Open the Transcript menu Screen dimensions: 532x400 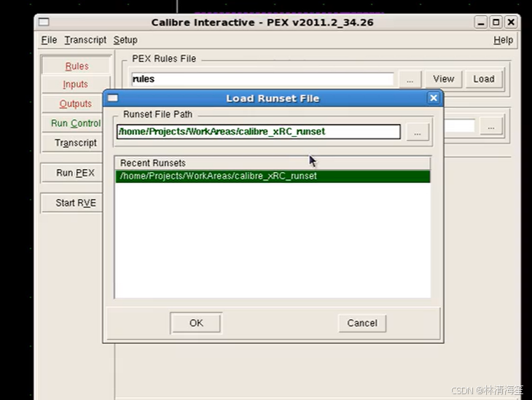click(85, 40)
